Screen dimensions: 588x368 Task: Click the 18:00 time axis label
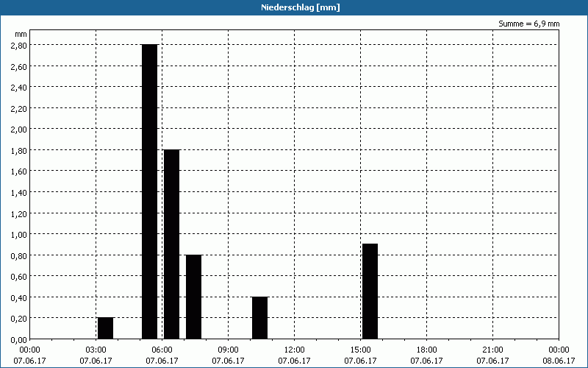point(427,350)
